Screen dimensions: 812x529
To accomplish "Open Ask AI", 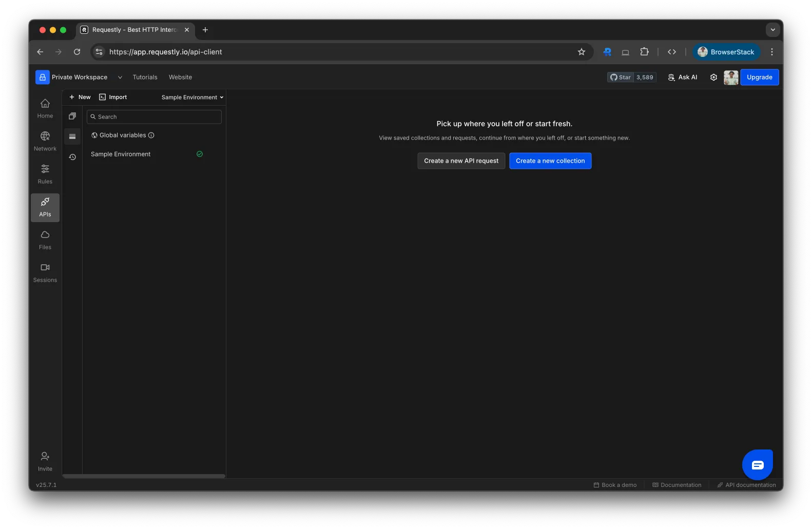I will pyautogui.click(x=682, y=77).
